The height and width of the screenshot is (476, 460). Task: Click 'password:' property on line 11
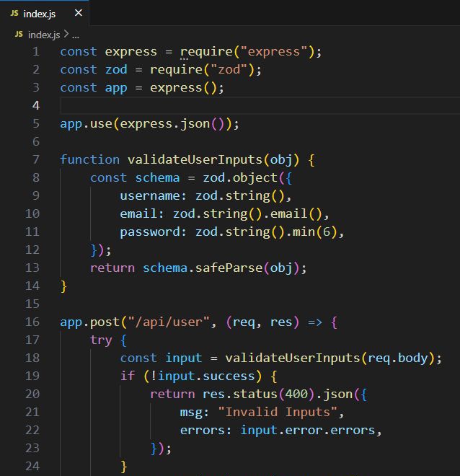coord(153,232)
